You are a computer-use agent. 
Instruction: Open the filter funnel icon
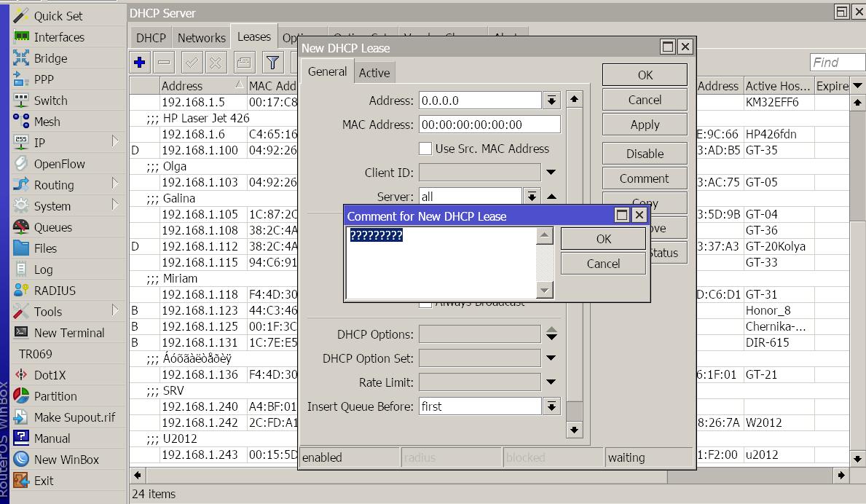tap(272, 63)
